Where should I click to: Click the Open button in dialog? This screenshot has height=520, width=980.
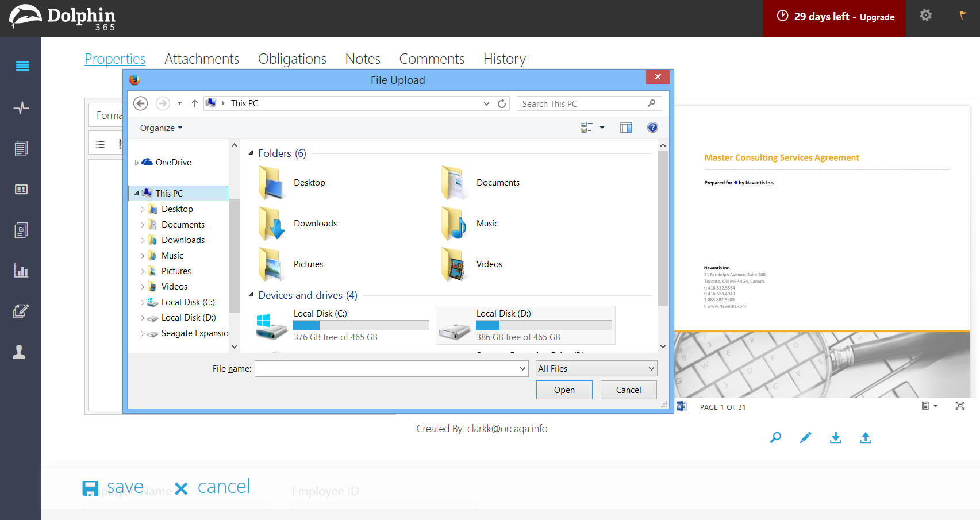tap(564, 390)
